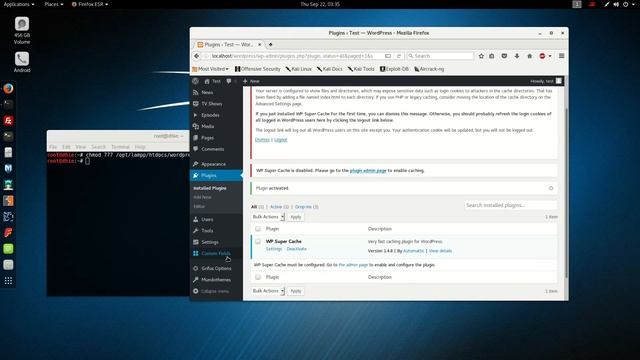
Task: Open the Offensive Security bookmark
Action: click(258, 69)
